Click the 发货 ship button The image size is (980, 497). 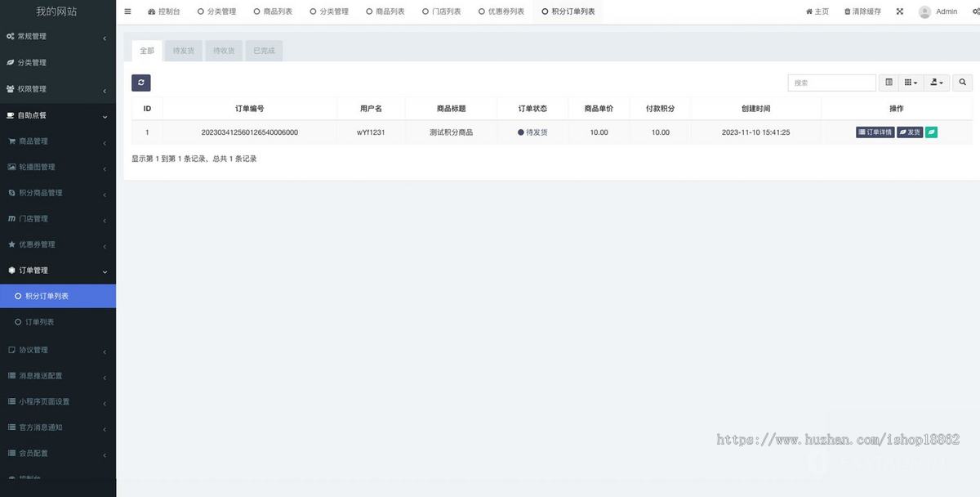tap(910, 132)
